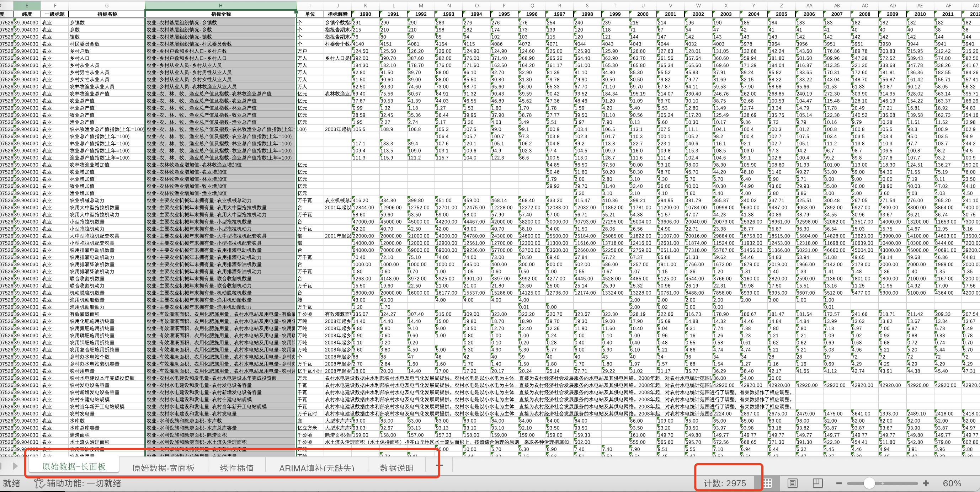Click the 单位 header cell
The image size is (980, 492).
point(310,14)
